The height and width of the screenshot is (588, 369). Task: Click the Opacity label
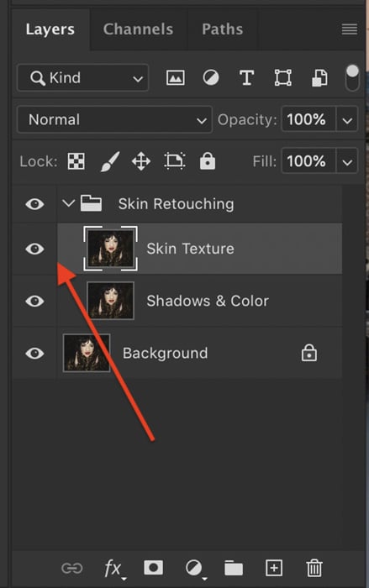click(x=247, y=120)
